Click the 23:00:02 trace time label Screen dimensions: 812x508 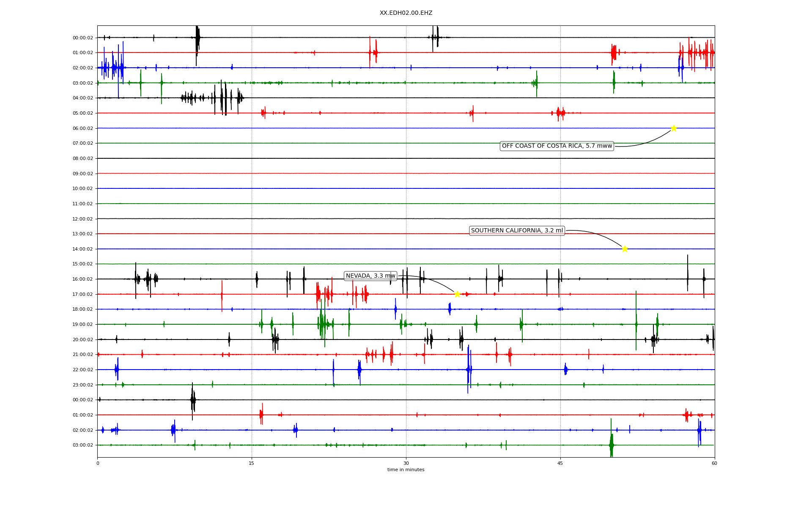coord(83,385)
